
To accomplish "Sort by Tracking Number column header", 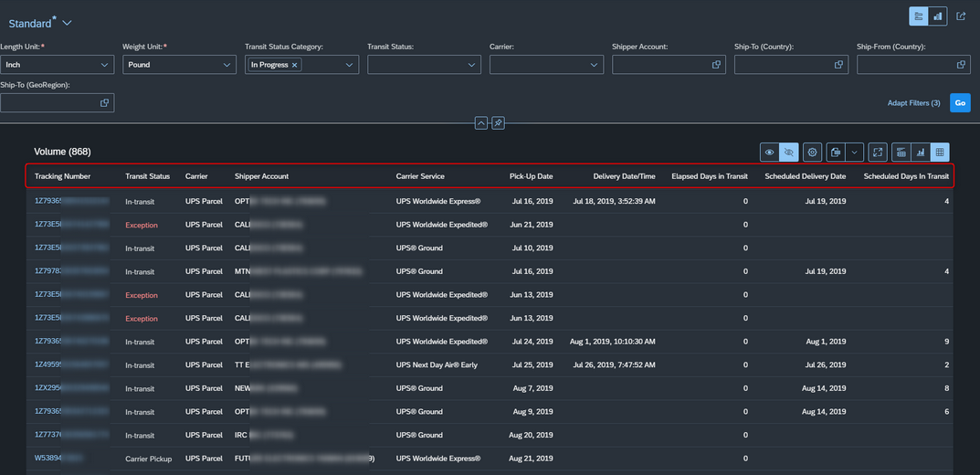I will coord(62,176).
